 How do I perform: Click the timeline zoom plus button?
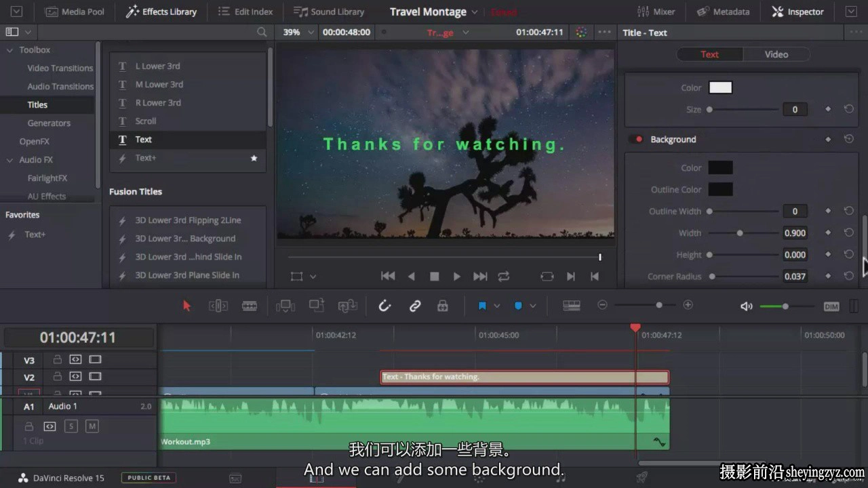[x=688, y=305]
